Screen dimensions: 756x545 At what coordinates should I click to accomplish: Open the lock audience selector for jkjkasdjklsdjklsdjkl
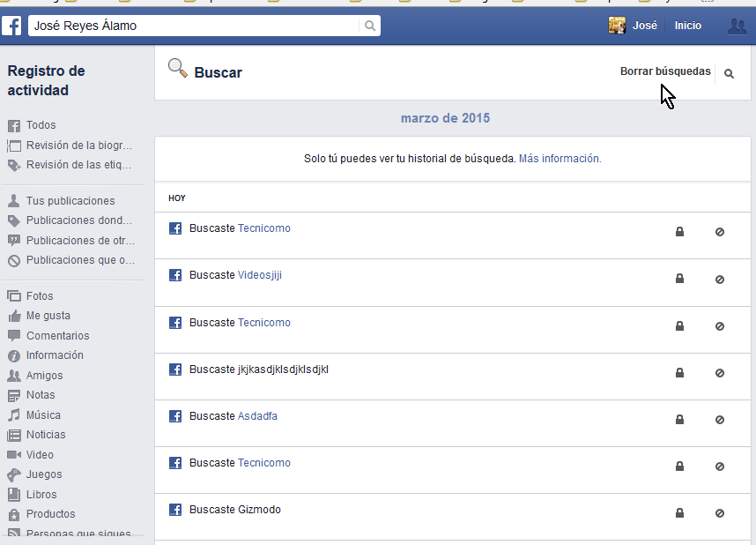679,373
